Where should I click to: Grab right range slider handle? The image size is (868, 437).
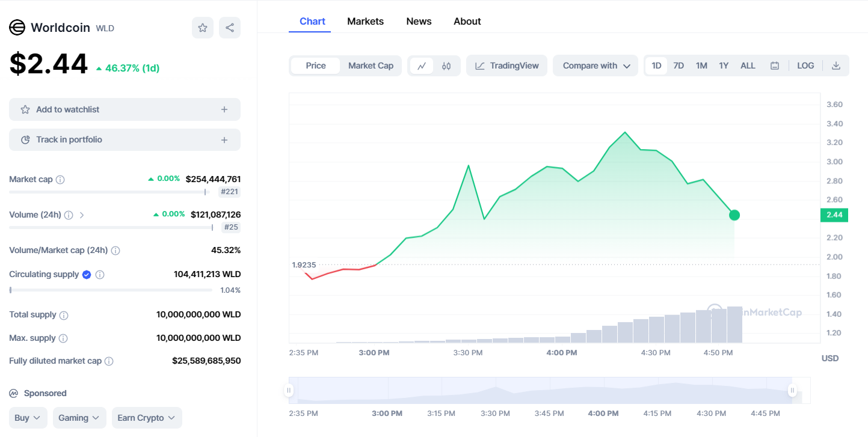pos(792,391)
